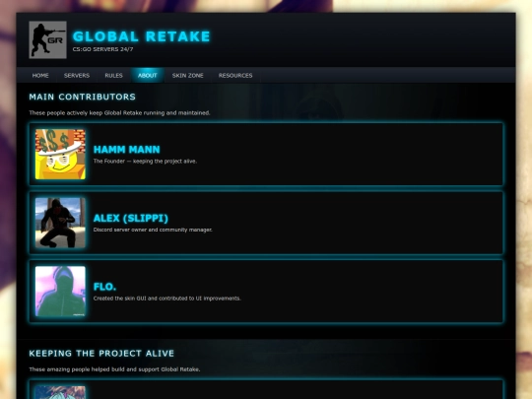The image size is (532, 399).
Task: Click the partially visible avatar under Keeping the Project Alive
Action: (x=60, y=392)
